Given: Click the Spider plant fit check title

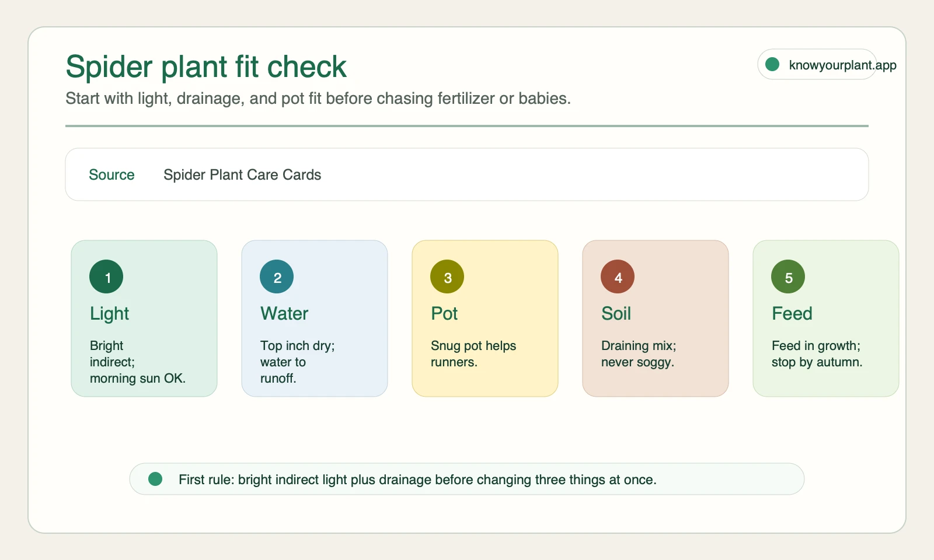Looking at the screenshot, I should coord(206,66).
